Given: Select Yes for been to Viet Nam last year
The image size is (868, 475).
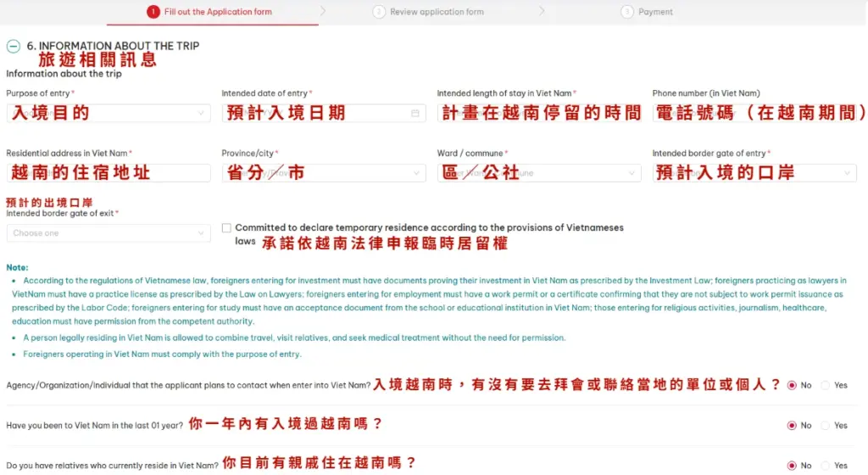Looking at the screenshot, I should (x=826, y=425).
